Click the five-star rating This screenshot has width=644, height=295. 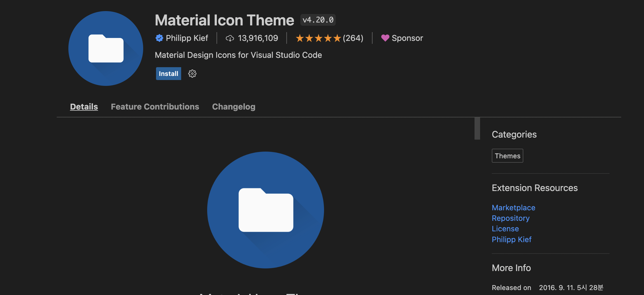coord(318,38)
